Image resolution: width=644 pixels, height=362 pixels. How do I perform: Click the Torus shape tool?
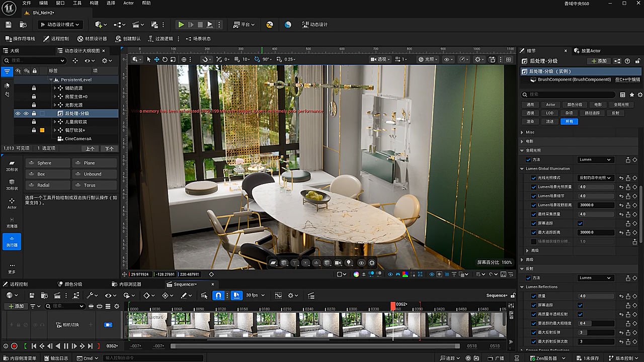point(94,185)
